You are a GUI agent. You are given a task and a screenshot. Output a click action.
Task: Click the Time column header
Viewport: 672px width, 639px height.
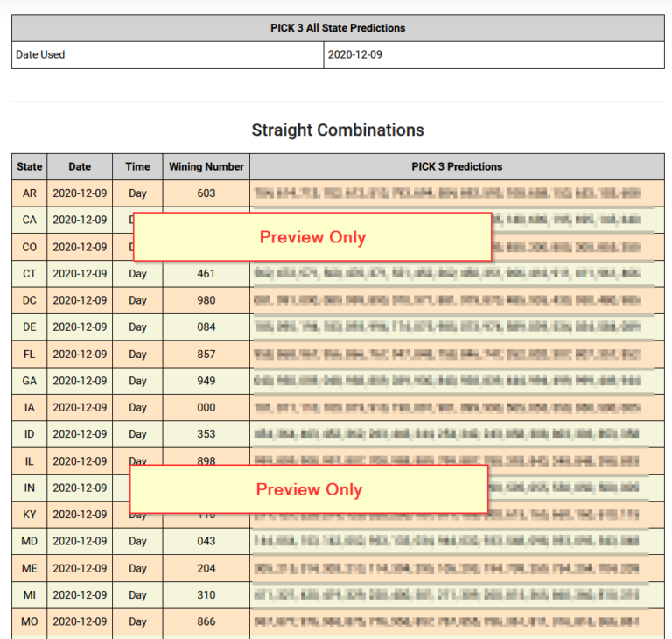tap(137, 166)
